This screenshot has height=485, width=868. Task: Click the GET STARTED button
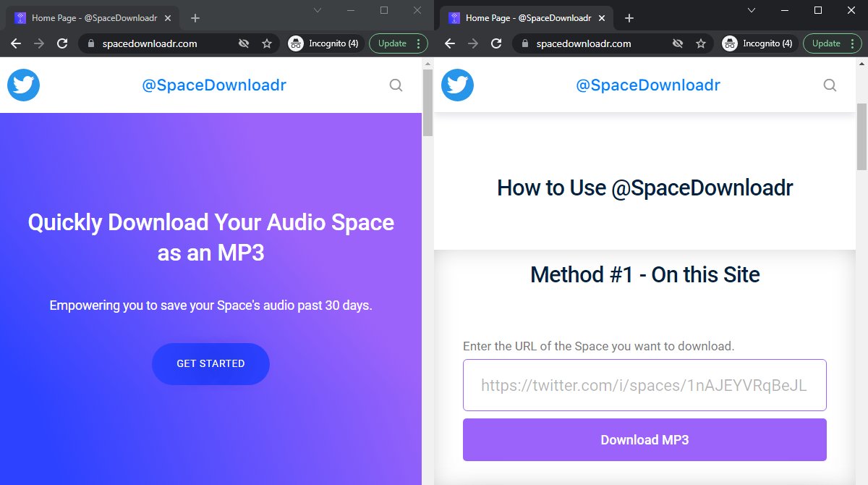[210, 363]
